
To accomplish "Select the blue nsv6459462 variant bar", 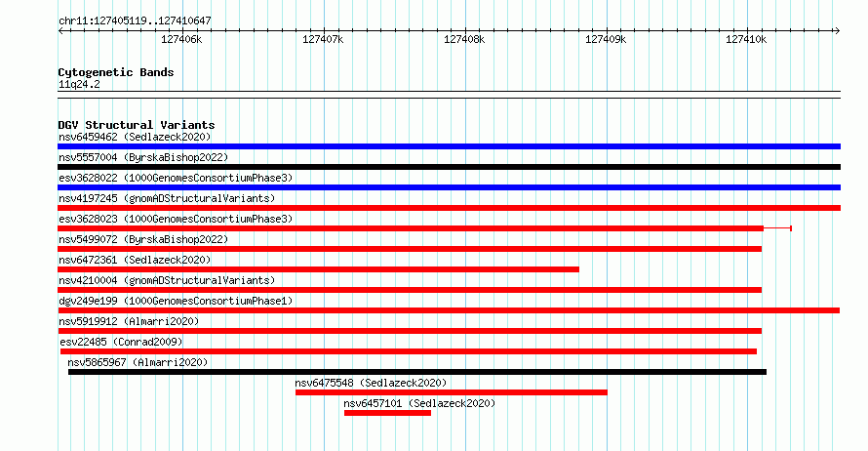I will point(449,146).
